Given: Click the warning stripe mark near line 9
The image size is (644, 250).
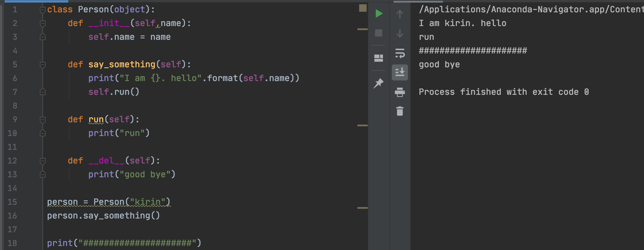Looking at the screenshot, I should [363, 125].
